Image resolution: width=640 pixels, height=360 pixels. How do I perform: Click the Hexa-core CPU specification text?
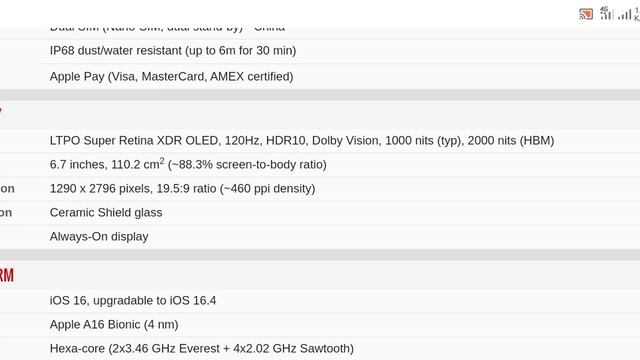[202, 349]
